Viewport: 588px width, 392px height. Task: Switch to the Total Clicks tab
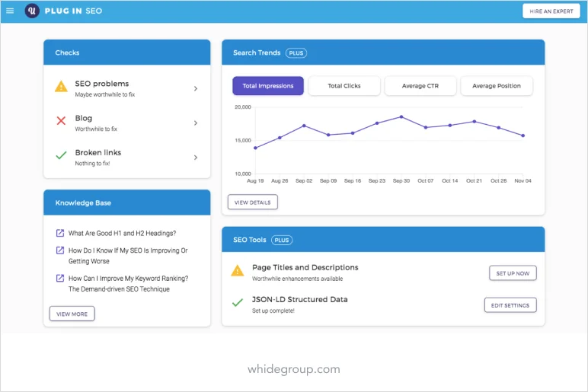click(x=344, y=86)
